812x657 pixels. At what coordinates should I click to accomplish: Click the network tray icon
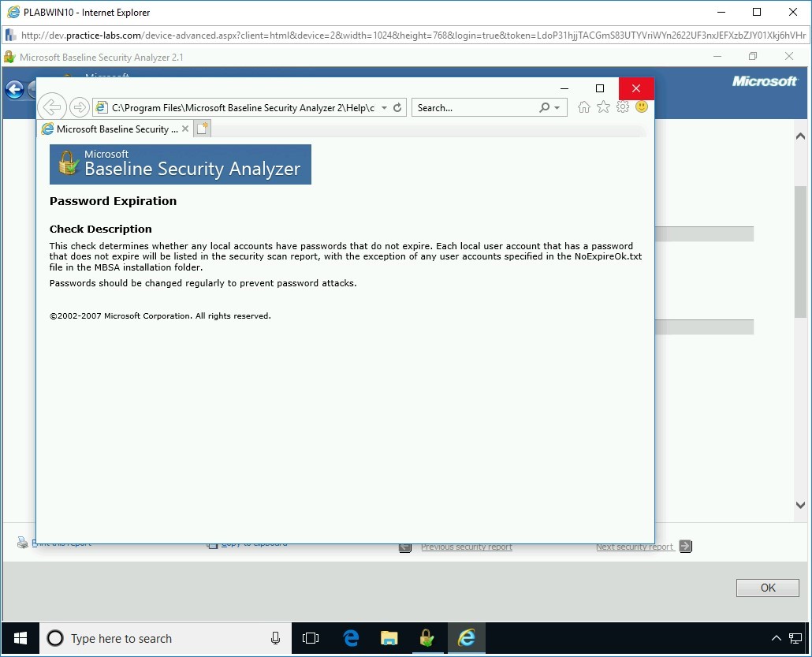[795, 638]
